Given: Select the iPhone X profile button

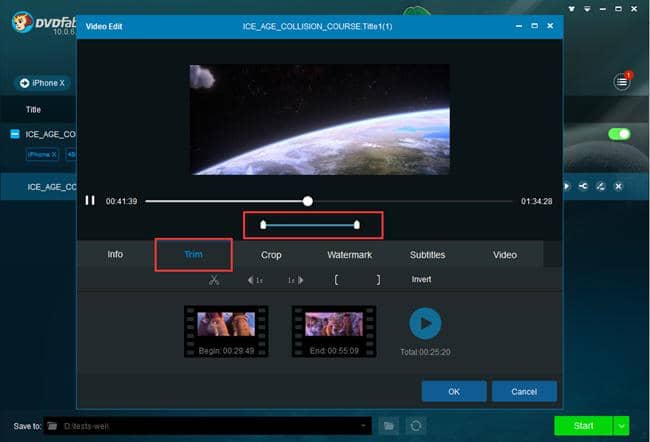Looking at the screenshot, I should click(42, 83).
